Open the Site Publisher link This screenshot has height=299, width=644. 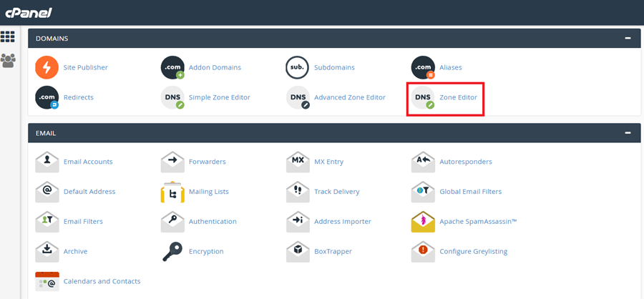(85, 67)
